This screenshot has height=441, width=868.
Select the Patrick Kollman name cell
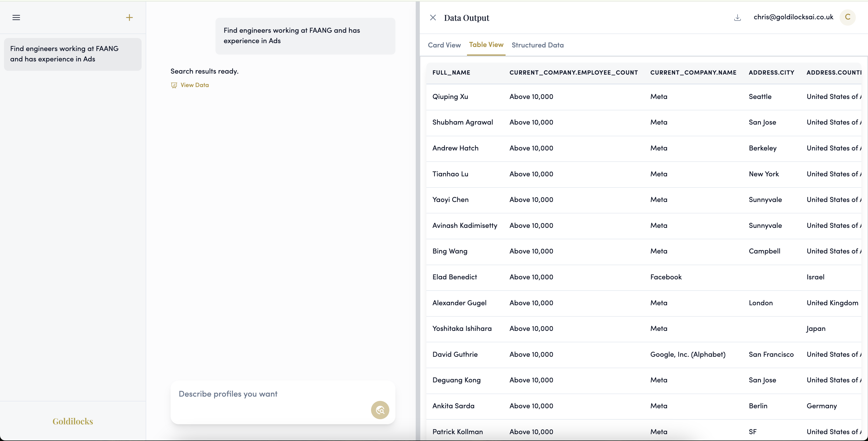(x=458, y=432)
